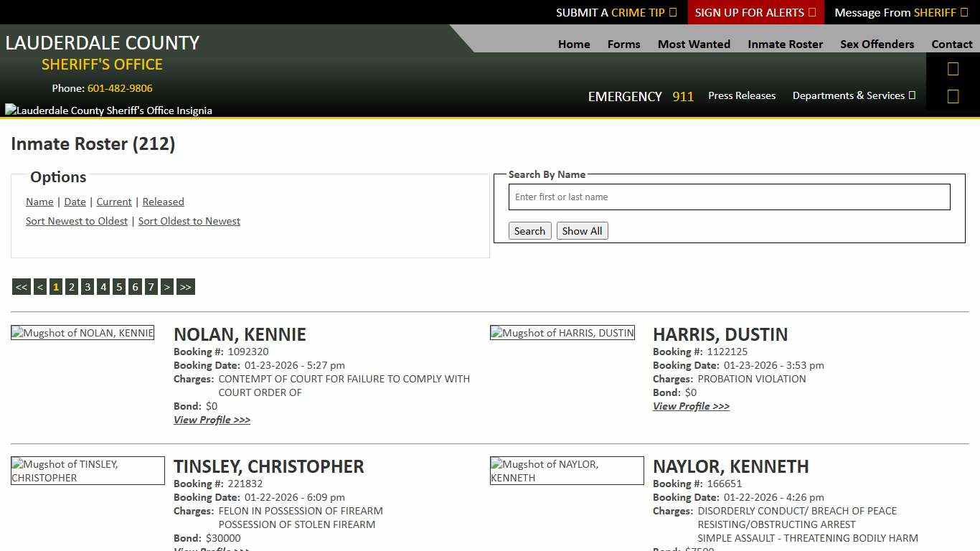Jump to last page with >> arrow
980x551 pixels.
coord(185,286)
